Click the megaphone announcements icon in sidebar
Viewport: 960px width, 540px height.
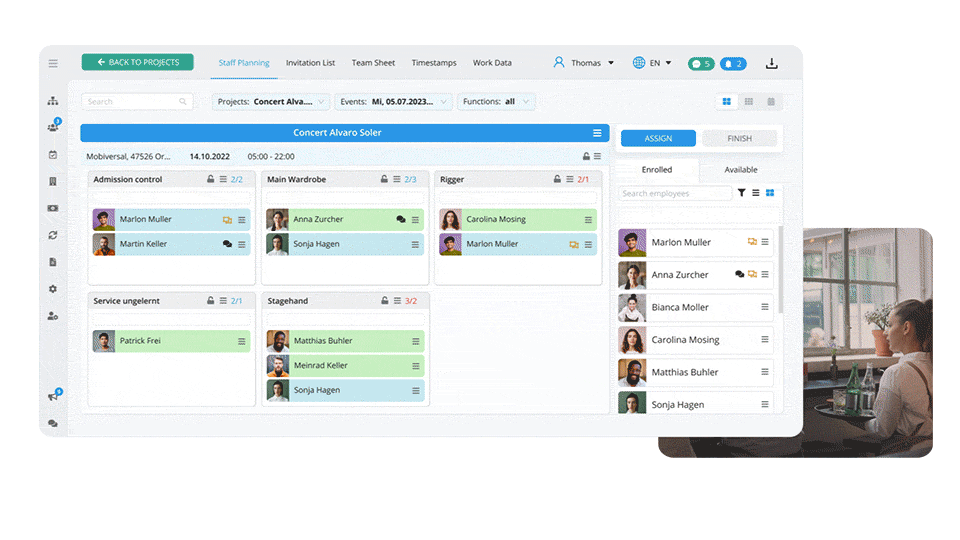click(x=53, y=397)
